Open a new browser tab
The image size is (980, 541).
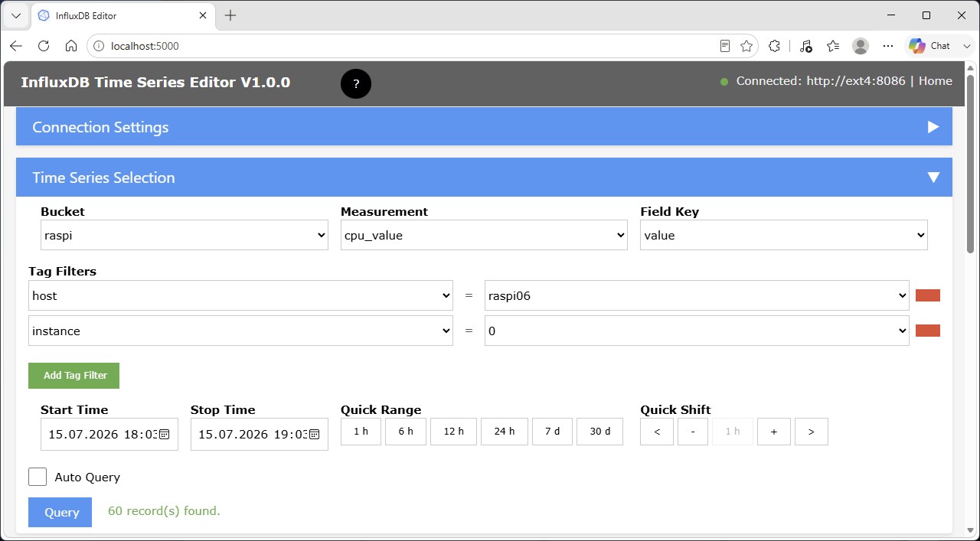pyautogui.click(x=230, y=15)
